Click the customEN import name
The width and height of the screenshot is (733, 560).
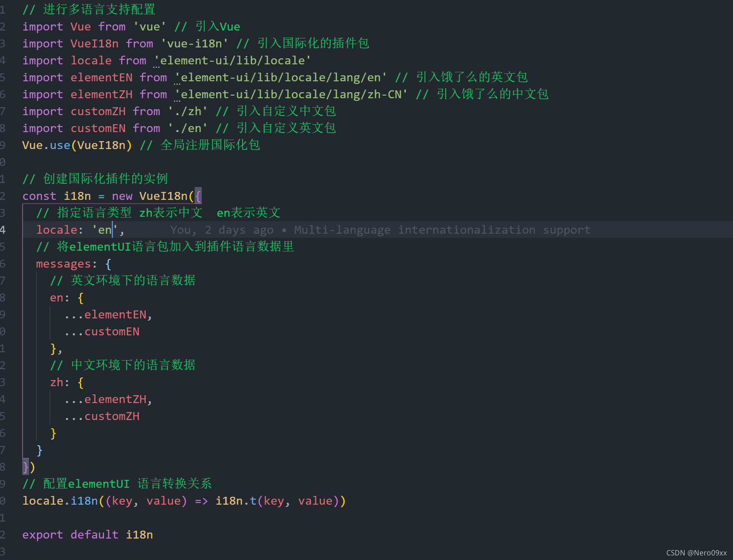[x=98, y=128]
